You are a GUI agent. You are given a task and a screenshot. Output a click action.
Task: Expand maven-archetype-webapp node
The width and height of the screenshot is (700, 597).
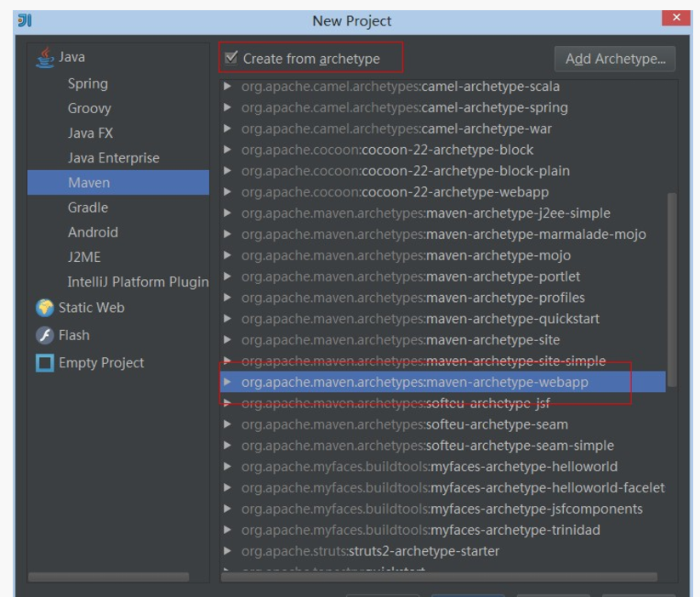click(x=227, y=382)
